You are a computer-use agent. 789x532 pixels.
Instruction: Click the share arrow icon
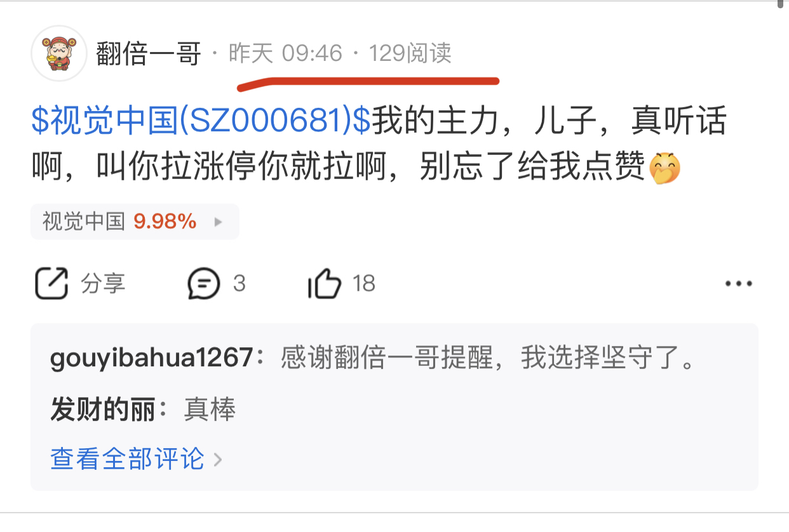point(51,283)
